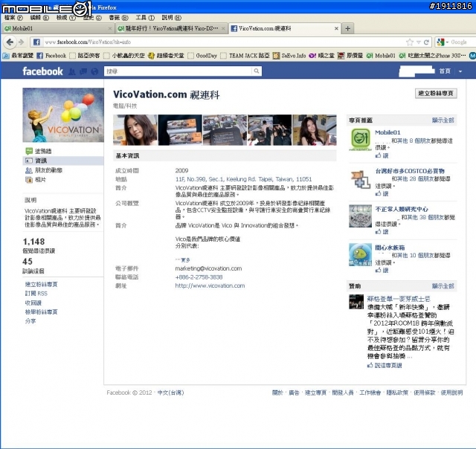Click the address bar URL field
The width and height of the screenshot is (476, 449).
(x=223, y=42)
